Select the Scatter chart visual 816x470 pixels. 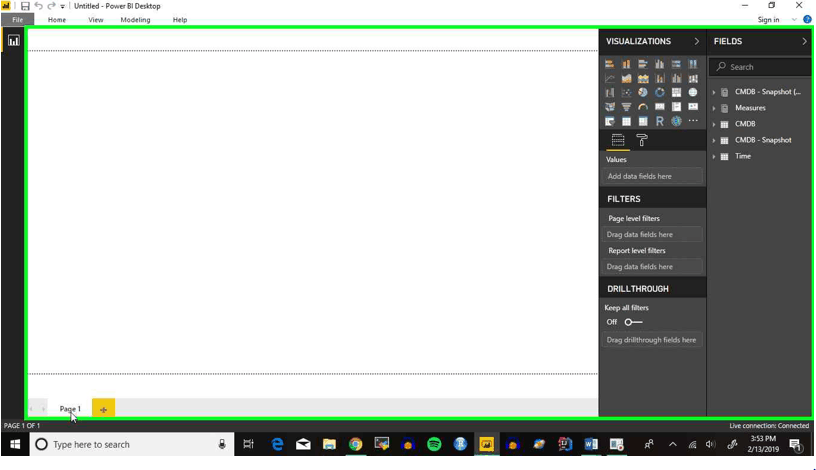(626, 93)
